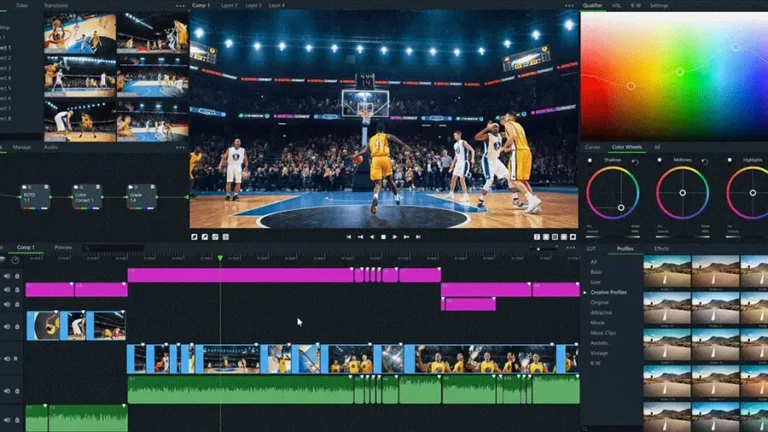
Task: Select the Color Correct 1 node
Action: [87, 197]
